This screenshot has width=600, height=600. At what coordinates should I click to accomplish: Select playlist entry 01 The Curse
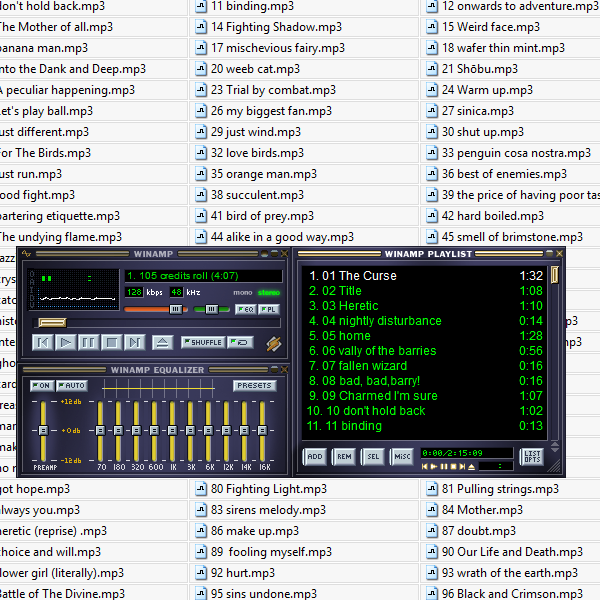424,276
